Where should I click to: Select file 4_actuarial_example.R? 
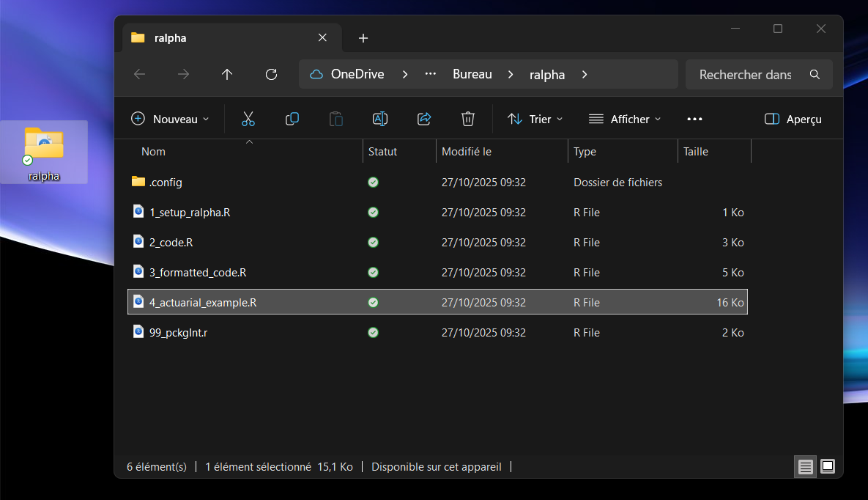437,302
